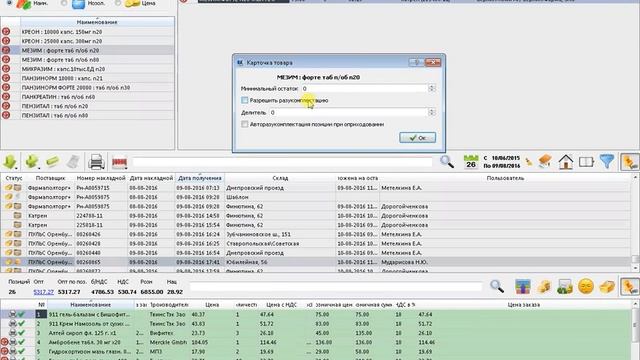This screenshot has height=360, width=640.
Task: Toggle pushpin button in the invoices toolbar
Action: point(629,162)
